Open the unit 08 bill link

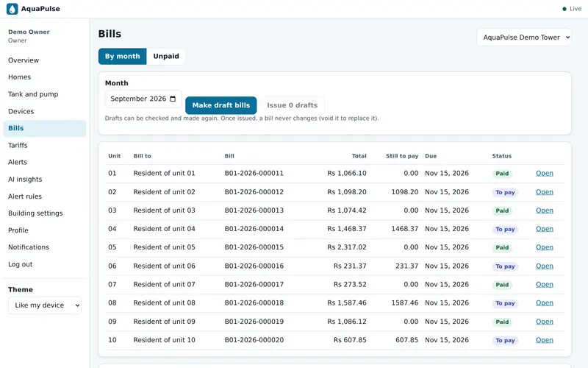pos(544,302)
